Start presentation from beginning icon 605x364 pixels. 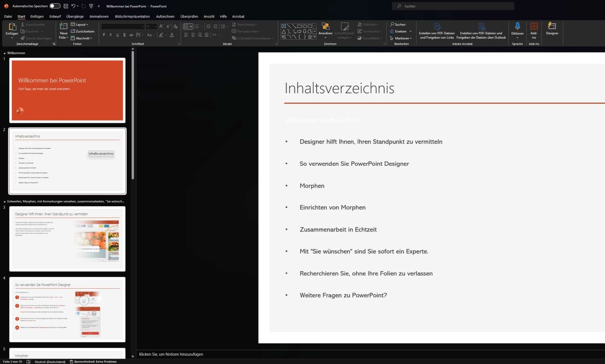[x=91, y=6]
